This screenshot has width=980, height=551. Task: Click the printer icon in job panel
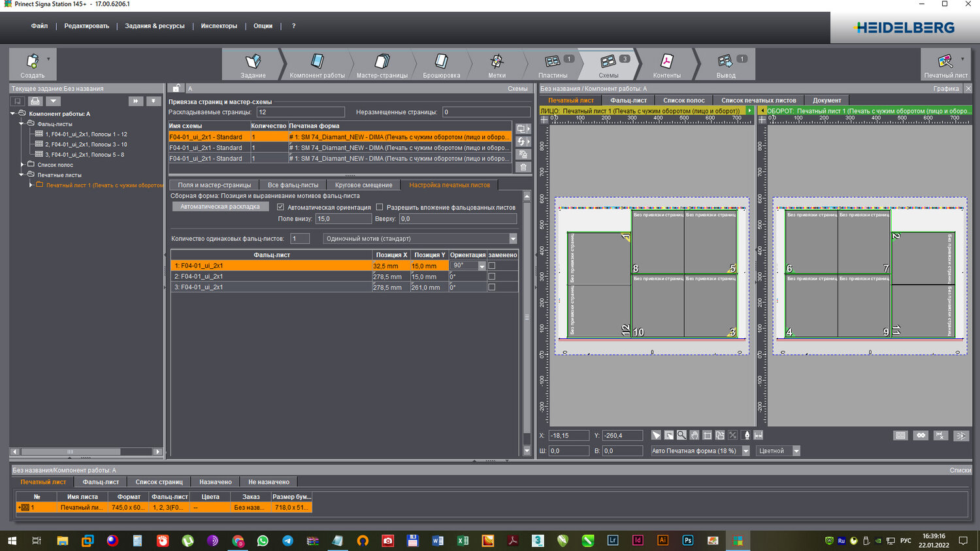pos(35,101)
